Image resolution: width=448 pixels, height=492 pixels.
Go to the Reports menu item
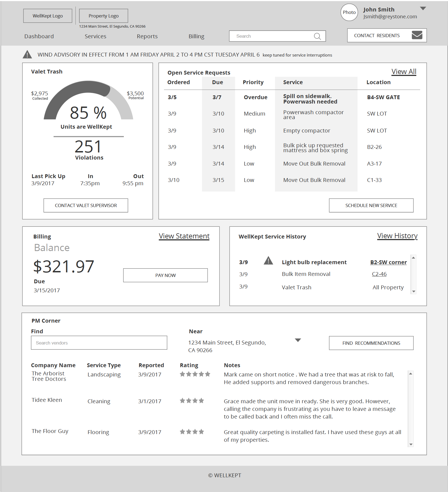pyautogui.click(x=147, y=36)
